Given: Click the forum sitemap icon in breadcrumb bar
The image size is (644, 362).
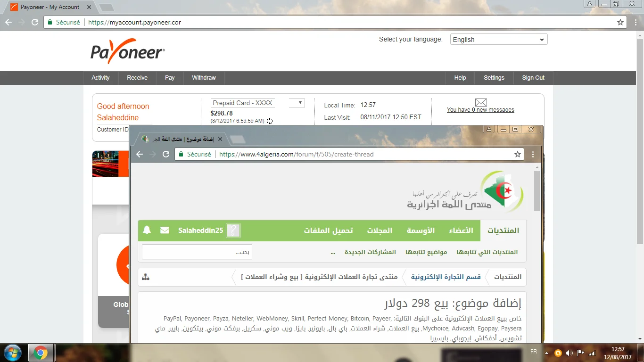Looking at the screenshot, I should tap(146, 277).
